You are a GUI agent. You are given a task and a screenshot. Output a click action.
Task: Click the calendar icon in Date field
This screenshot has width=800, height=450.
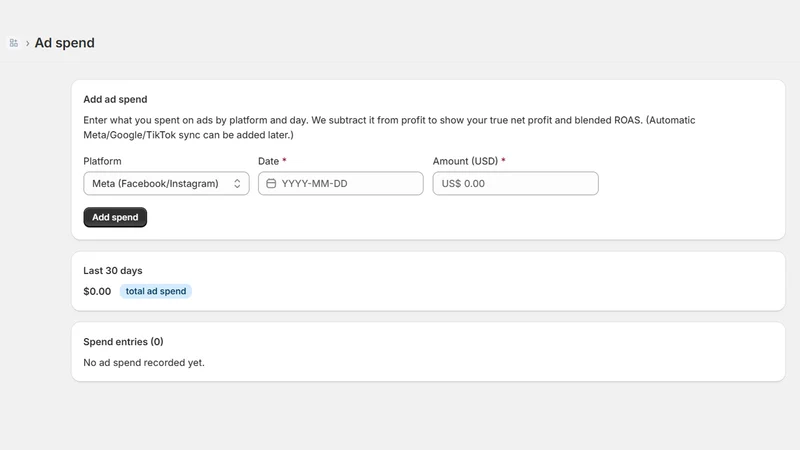pyautogui.click(x=271, y=183)
